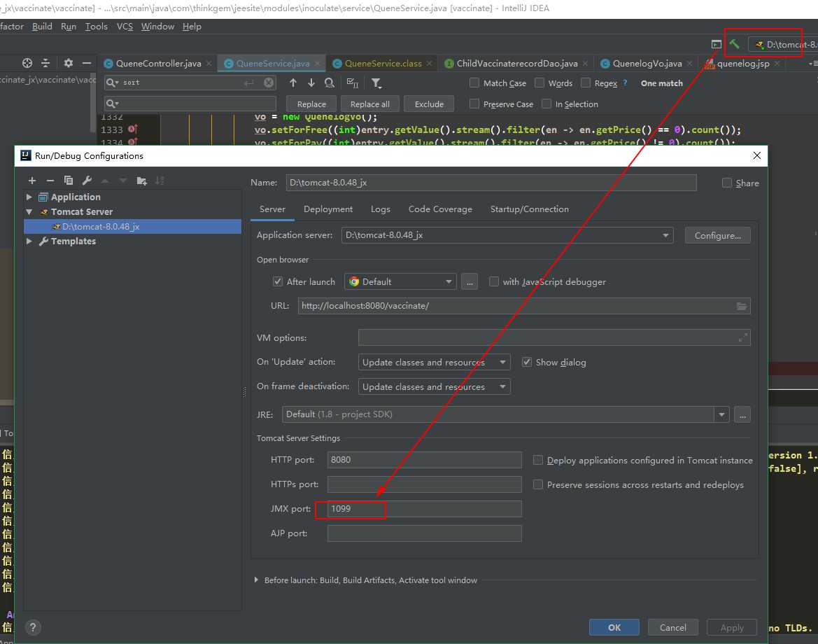Expand VM options field editor icon
Viewport: 818px width, 644px height.
(x=743, y=337)
